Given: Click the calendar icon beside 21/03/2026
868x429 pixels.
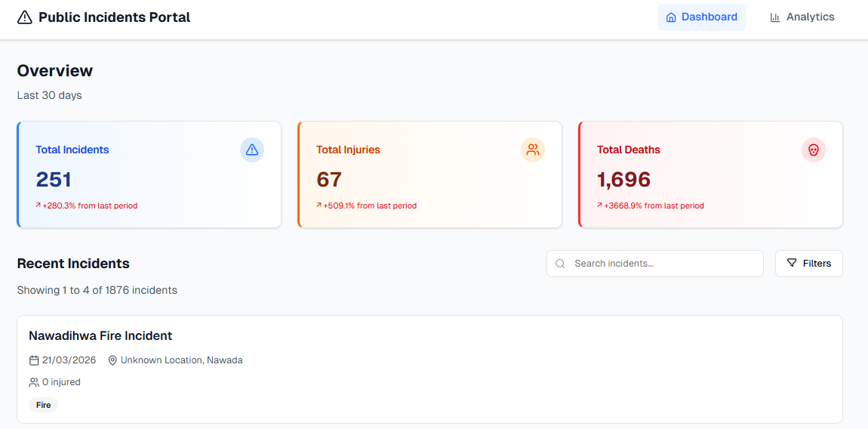Looking at the screenshot, I should click(34, 360).
